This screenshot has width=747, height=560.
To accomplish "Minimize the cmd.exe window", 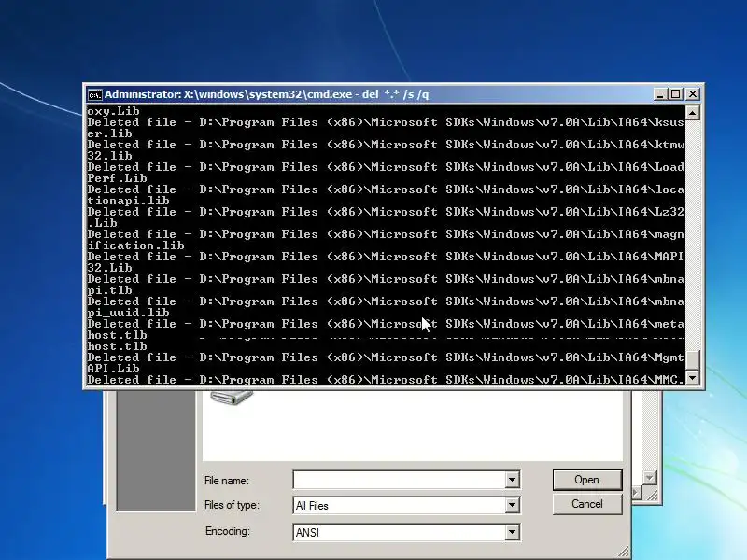I will 659,94.
